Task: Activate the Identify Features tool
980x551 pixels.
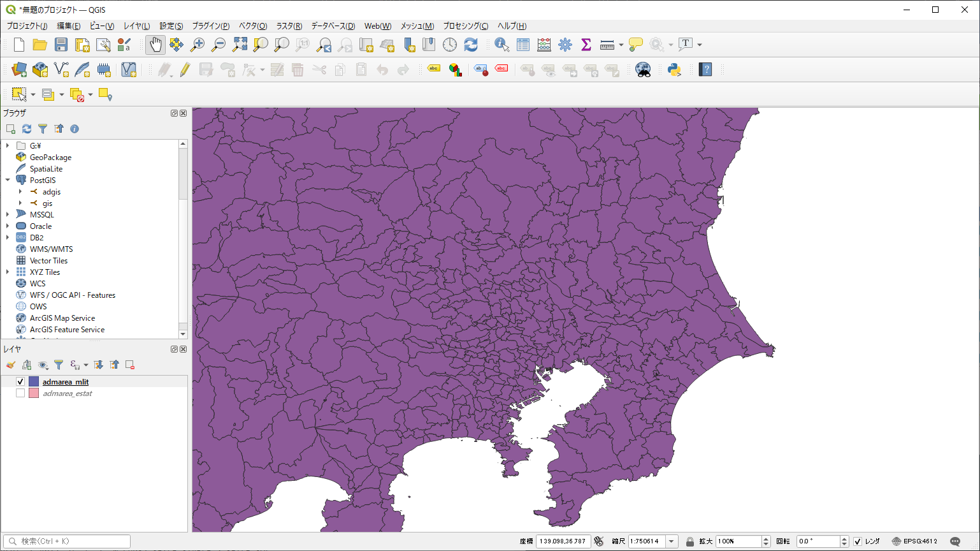Action: pyautogui.click(x=501, y=45)
